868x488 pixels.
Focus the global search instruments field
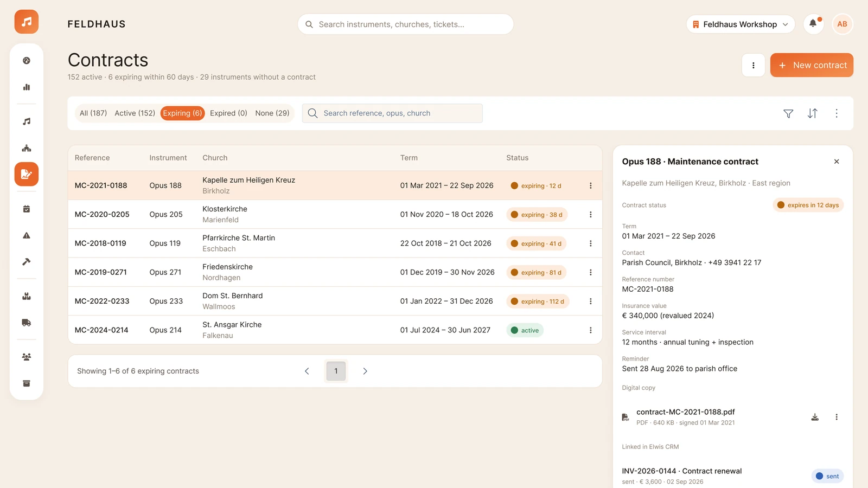(x=405, y=24)
